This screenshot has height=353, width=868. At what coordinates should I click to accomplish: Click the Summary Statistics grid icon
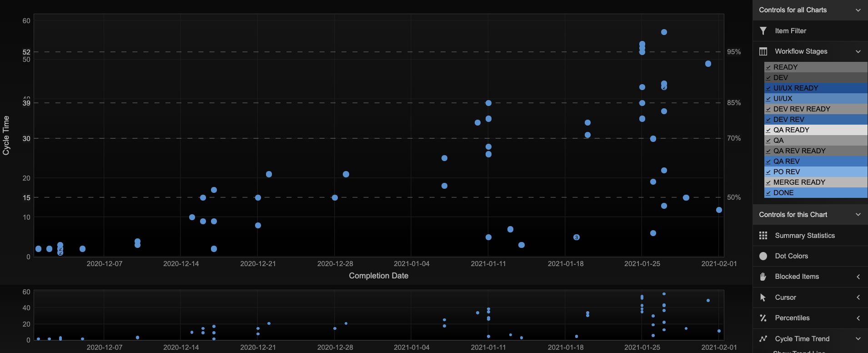tap(763, 236)
